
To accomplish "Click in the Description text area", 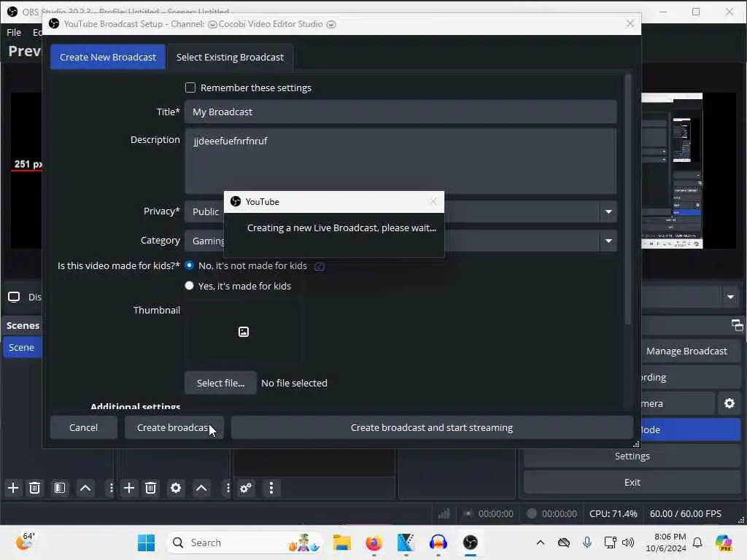I will tap(400, 161).
